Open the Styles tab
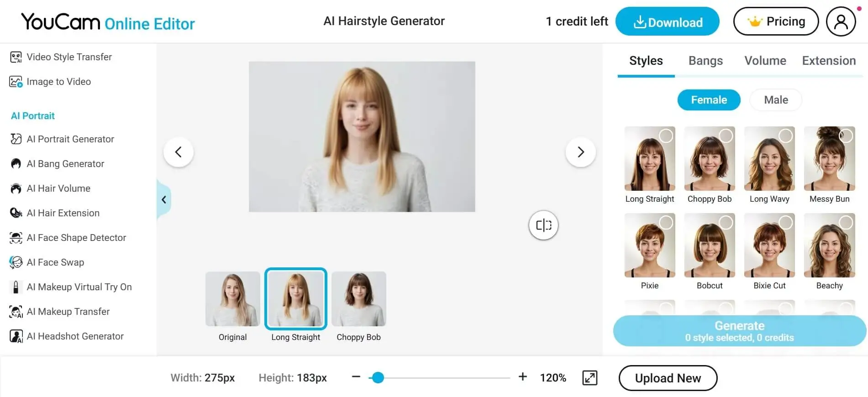 (x=646, y=61)
